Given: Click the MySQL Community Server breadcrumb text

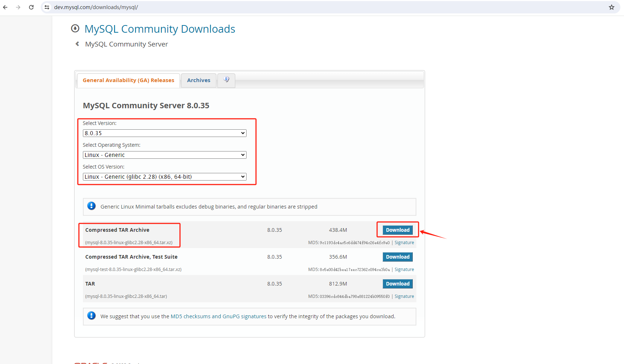Looking at the screenshot, I should click(x=127, y=44).
